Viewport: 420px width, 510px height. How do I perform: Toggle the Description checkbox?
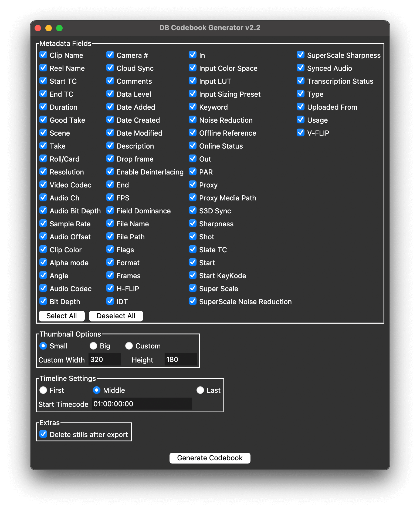click(110, 146)
